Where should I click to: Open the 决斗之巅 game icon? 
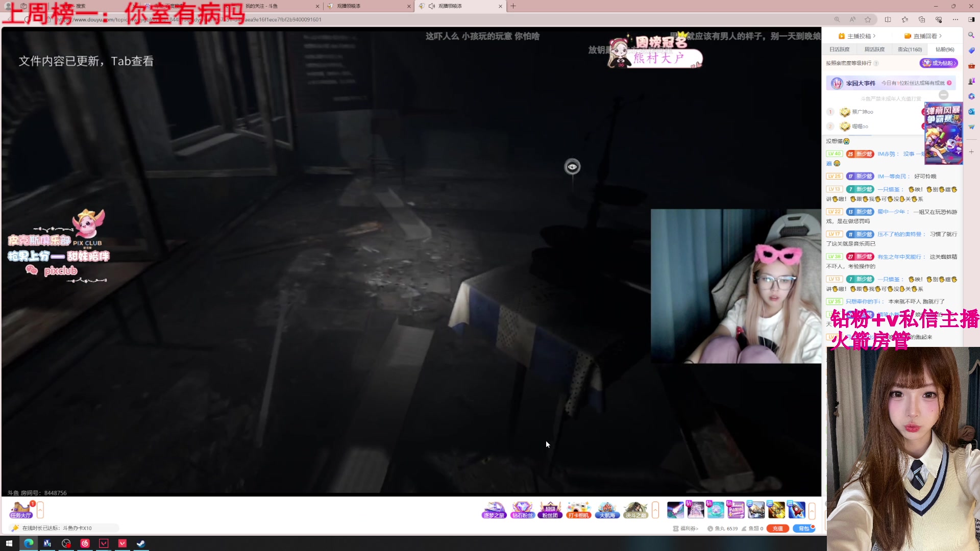pos(635,510)
